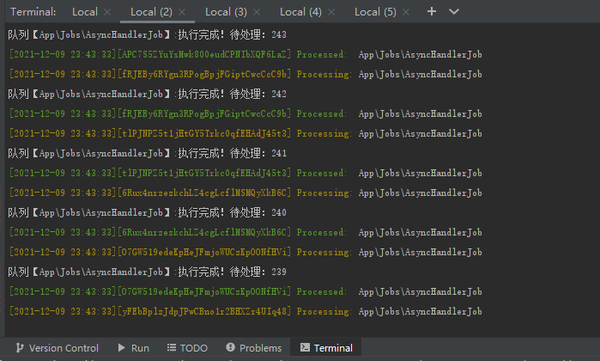Click the Run play triangle icon
This screenshot has width=600, height=361.
(x=122, y=348)
